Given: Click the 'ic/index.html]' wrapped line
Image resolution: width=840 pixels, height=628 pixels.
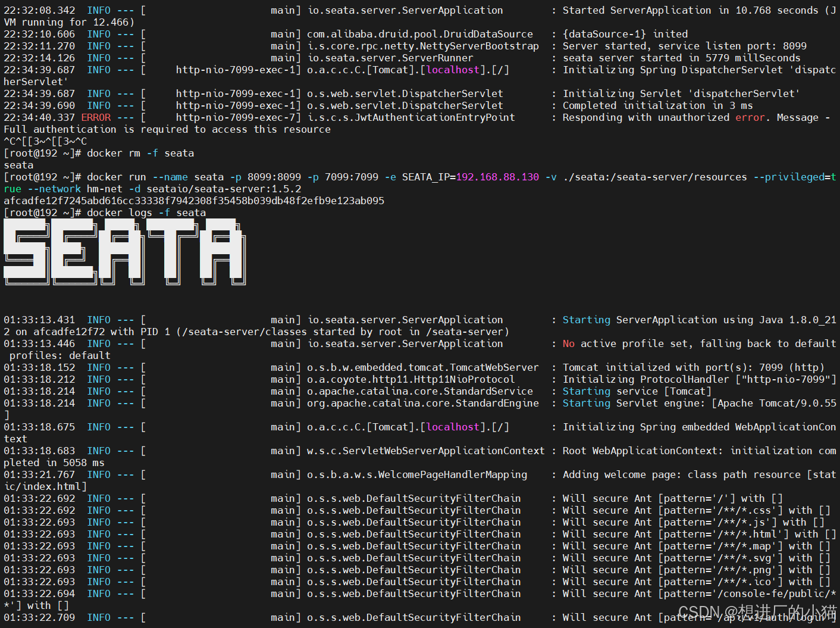Looking at the screenshot, I should [x=45, y=486].
